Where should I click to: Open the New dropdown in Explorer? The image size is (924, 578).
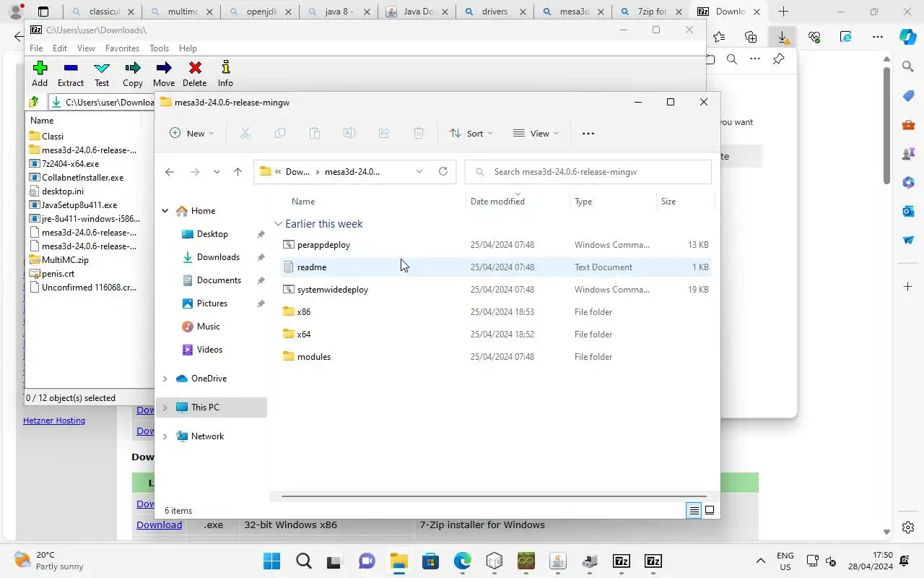pyautogui.click(x=192, y=133)
